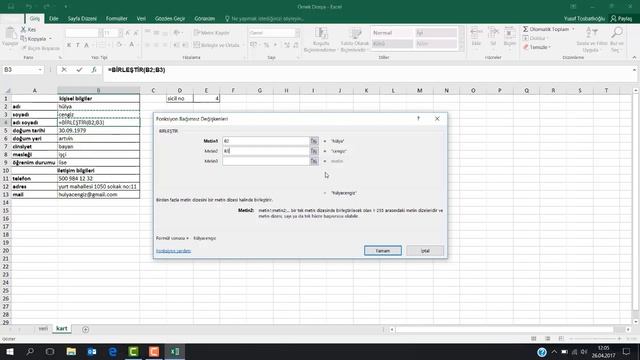This screenshot has height=360, width=640.
Task: Select cell labeled doğum tarihi
Action: (34, 131)
